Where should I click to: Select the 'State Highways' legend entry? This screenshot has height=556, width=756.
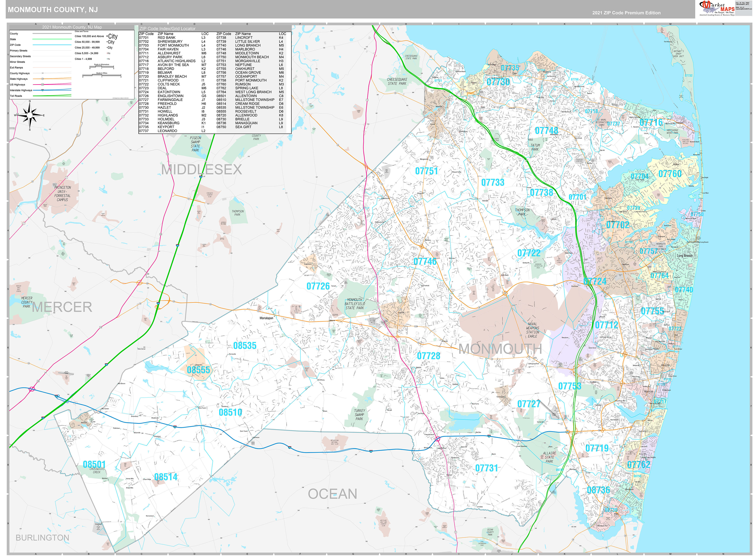coord(40,79)
